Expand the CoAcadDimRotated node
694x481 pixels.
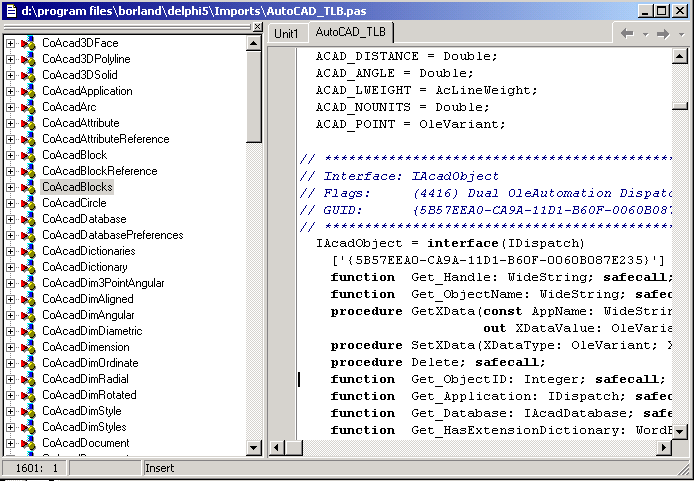coord(10,395)
